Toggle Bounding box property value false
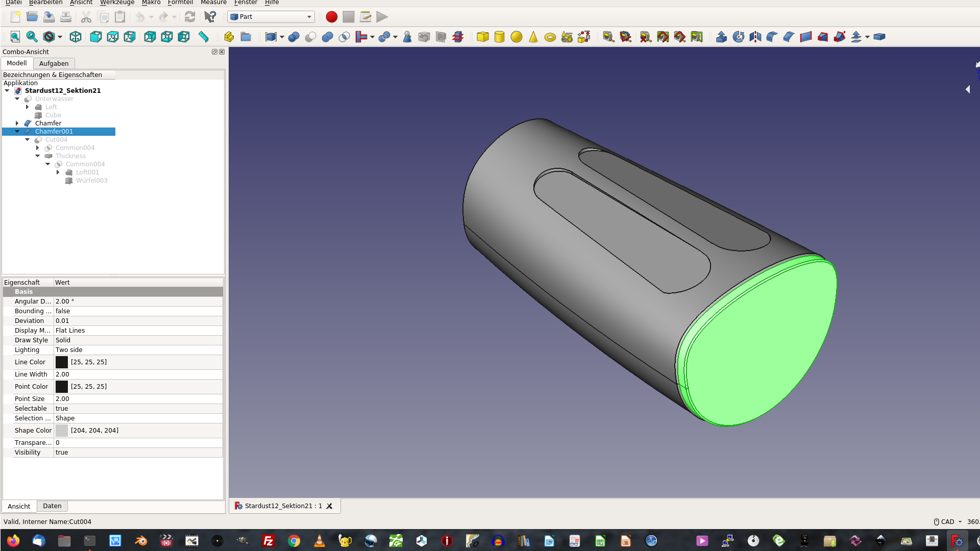 click(138, 311)
